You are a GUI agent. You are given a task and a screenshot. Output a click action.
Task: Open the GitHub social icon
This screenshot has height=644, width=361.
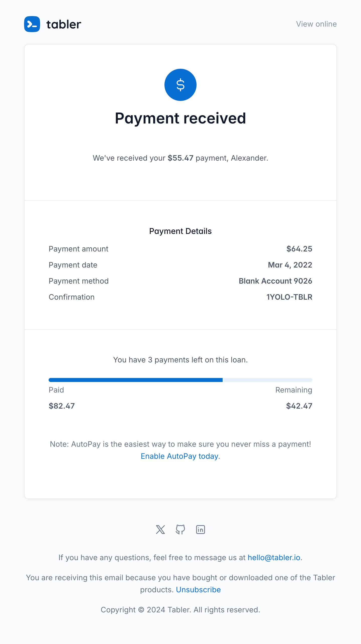[180, 530]
